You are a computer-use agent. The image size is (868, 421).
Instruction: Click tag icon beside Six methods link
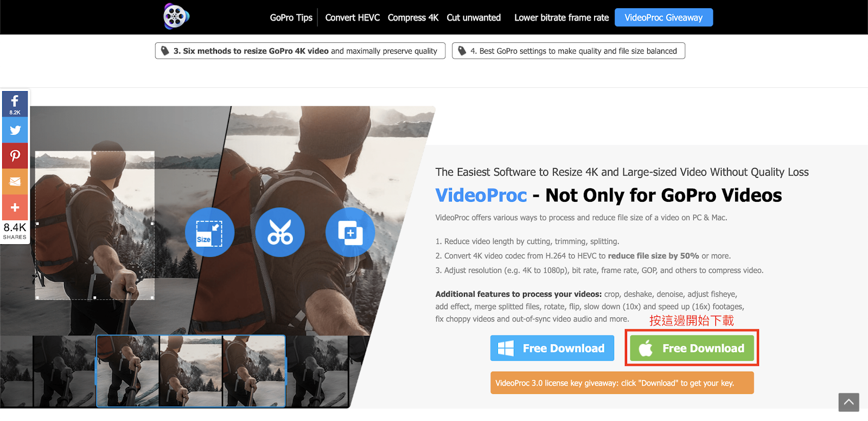[x=165, y=51]
